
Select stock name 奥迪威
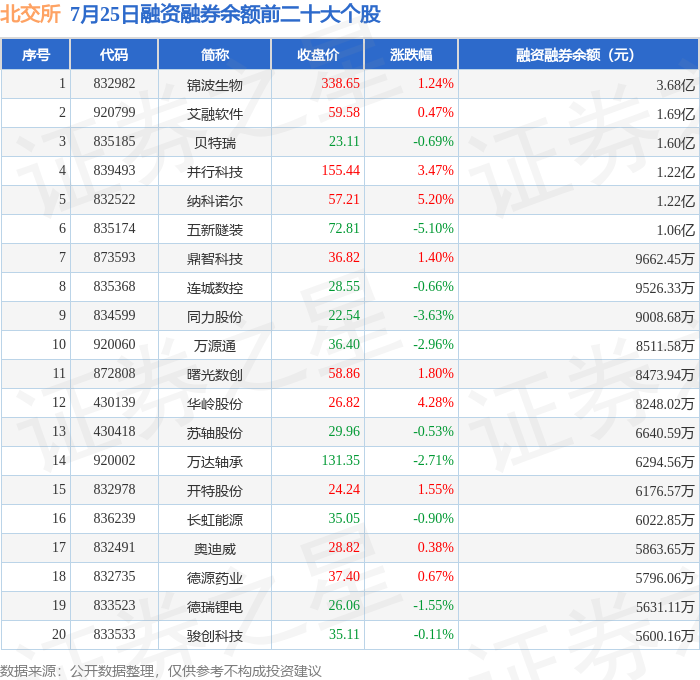pyautogui.click(x=215, y=549)
